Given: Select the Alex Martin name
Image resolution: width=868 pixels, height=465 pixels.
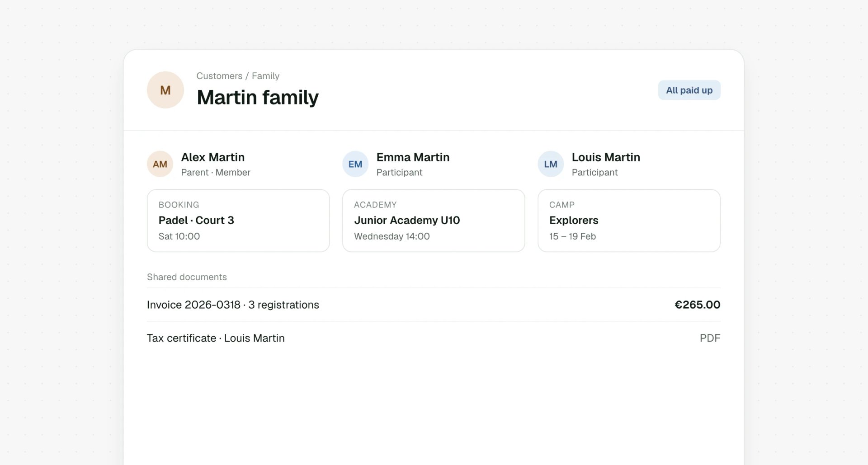Looking at the screenshot, I should point(213,157).
